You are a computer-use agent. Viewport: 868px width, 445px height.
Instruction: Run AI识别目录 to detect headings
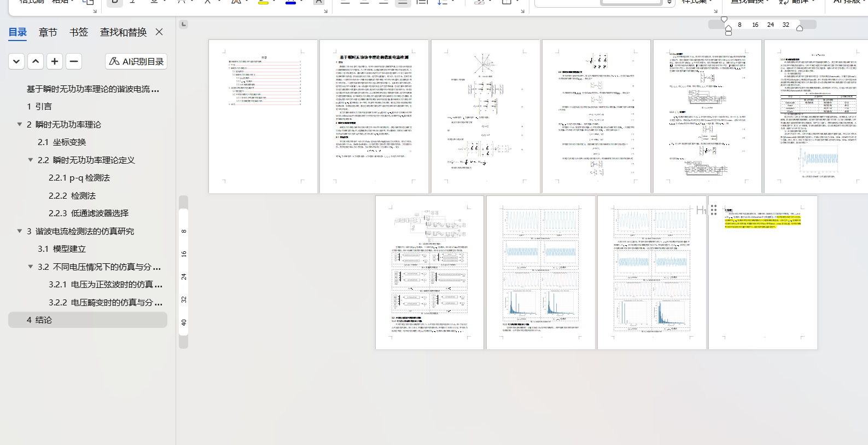pos(136,61)
